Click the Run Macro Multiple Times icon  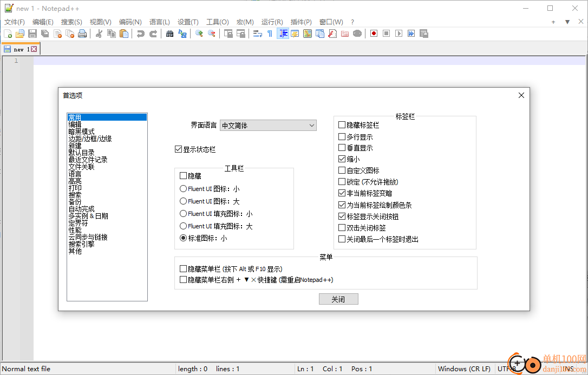[x=411, y=34]
